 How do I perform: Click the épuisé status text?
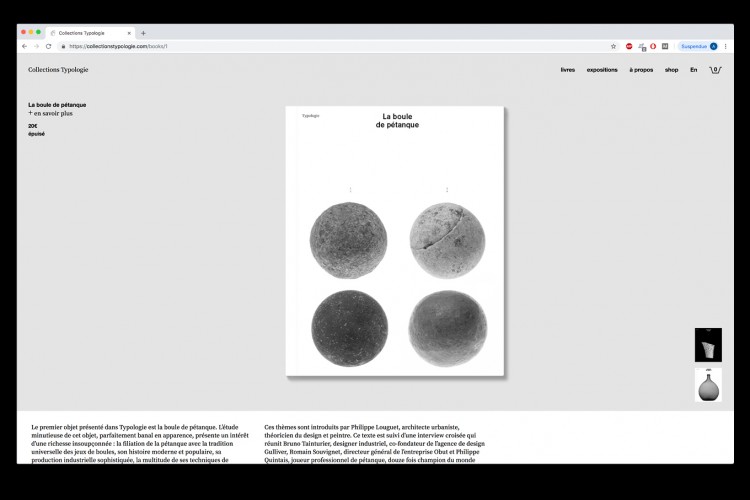point(36,134)
